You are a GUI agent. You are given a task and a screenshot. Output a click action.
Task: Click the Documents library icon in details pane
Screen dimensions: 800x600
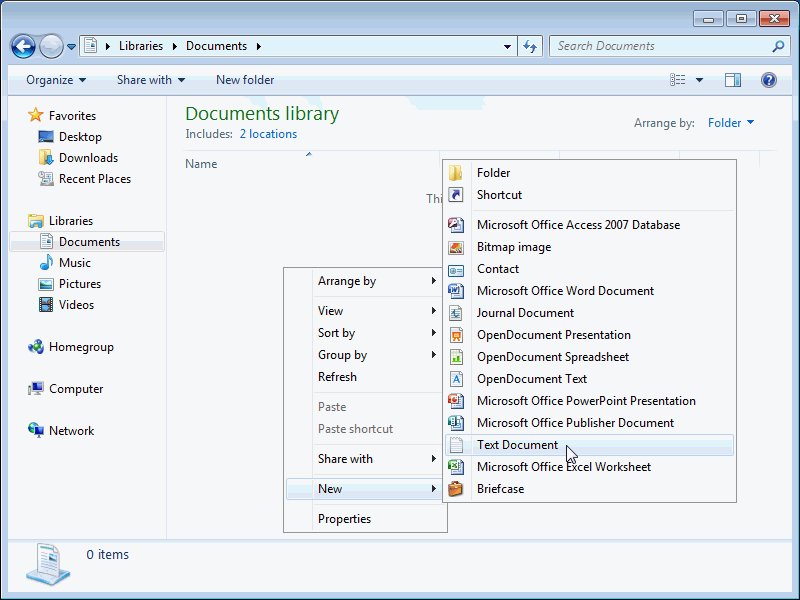coord(47,564)
